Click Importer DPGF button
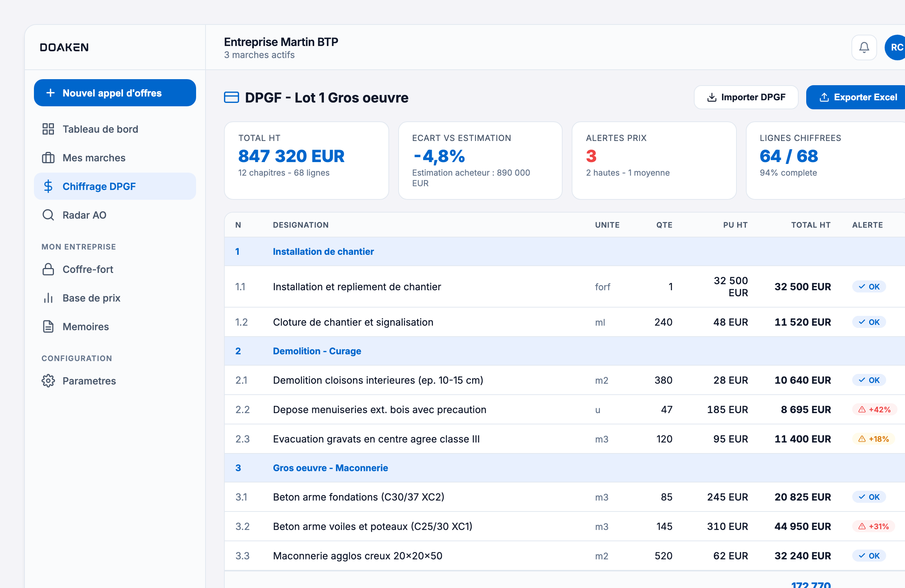The height and width of the screenshot is (588, 905). tap(745, 97)
